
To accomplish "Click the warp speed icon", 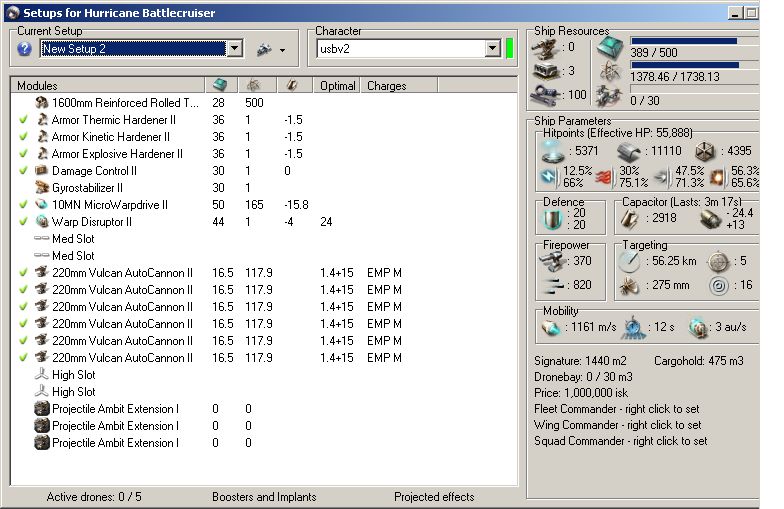I will (x=698, y=328).
